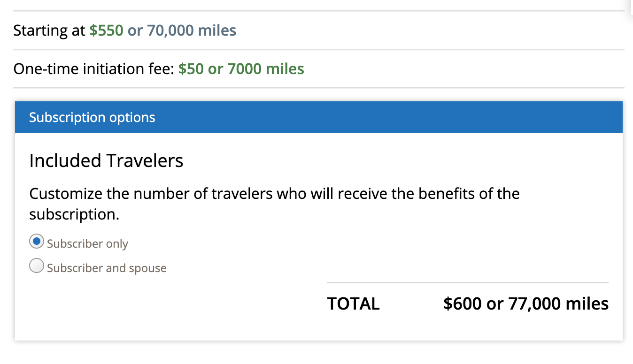Viewport: 633px width, 364px height.
Task: Click the "Starting at" label text
Action: pyautogui.click(x=49, y=30)
